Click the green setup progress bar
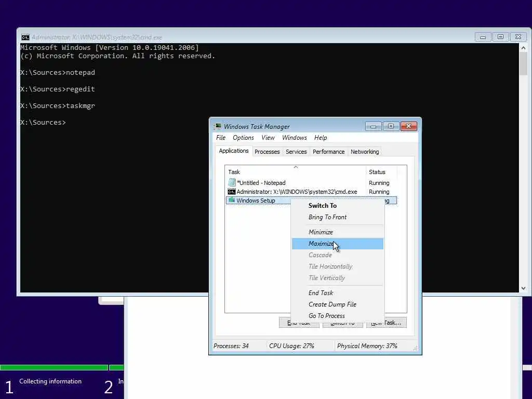 tap(62, 367)
